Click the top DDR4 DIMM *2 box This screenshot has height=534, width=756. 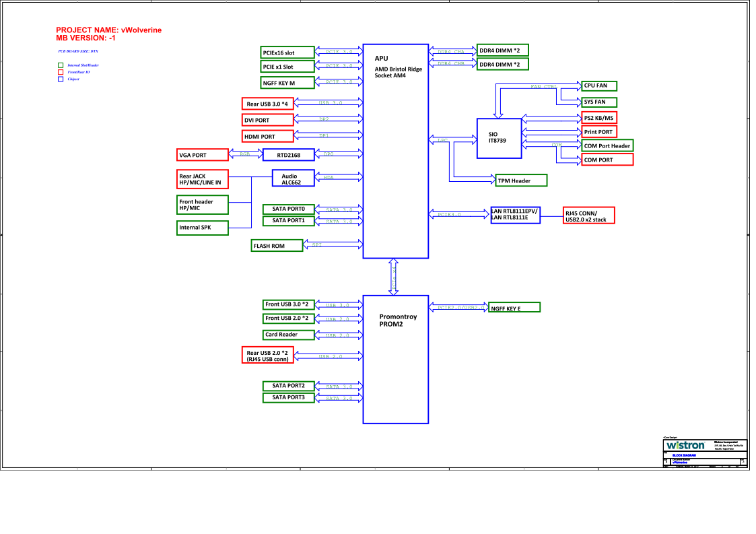pyautogui.click(x=502, y=51)
